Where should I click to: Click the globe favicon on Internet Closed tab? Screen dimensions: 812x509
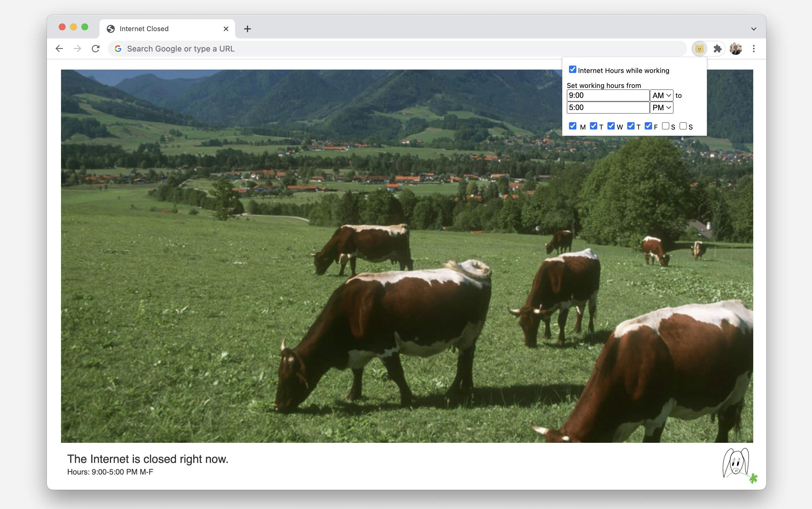click(111, 29)
